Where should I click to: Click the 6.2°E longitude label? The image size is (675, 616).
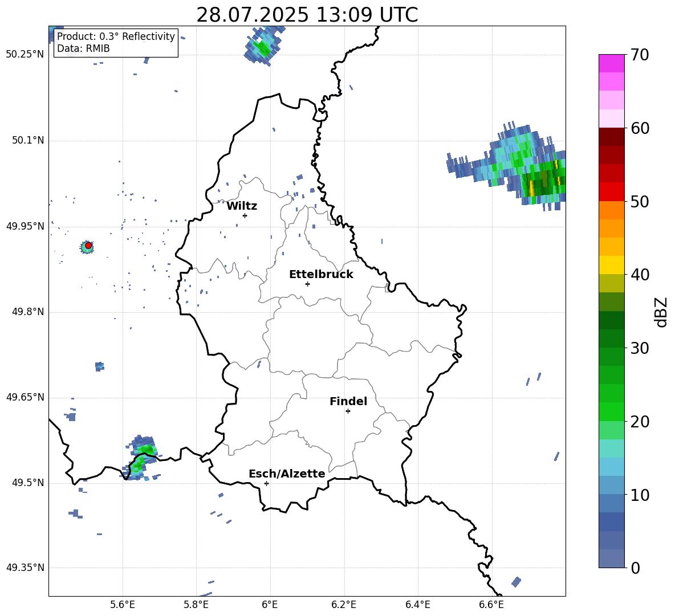tap(344, 605)
